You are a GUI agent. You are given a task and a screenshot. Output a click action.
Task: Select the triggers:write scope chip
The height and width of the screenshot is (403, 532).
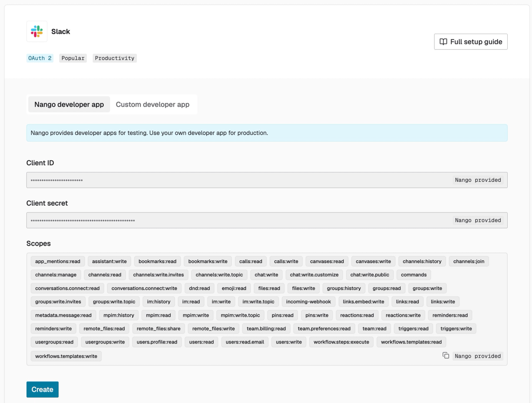tap(456, 328)
